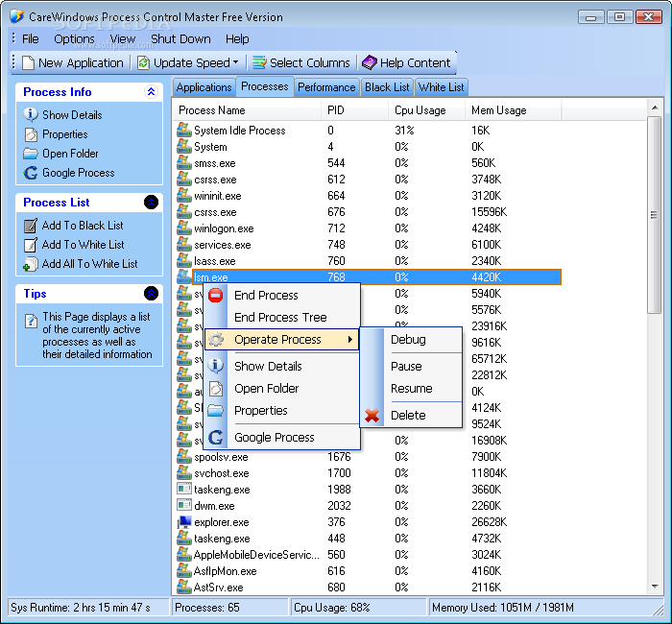The image size is (672, 624).
Task: Click the Add To Black List icon
Action: 31,226
